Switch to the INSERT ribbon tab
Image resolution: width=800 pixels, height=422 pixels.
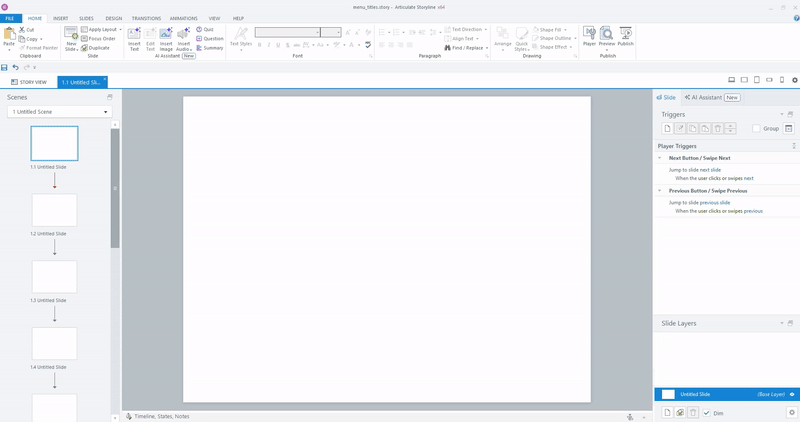(60, 18)
